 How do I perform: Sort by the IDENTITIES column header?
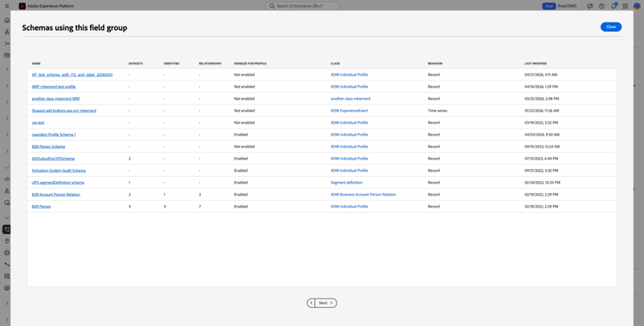point(171,63)
